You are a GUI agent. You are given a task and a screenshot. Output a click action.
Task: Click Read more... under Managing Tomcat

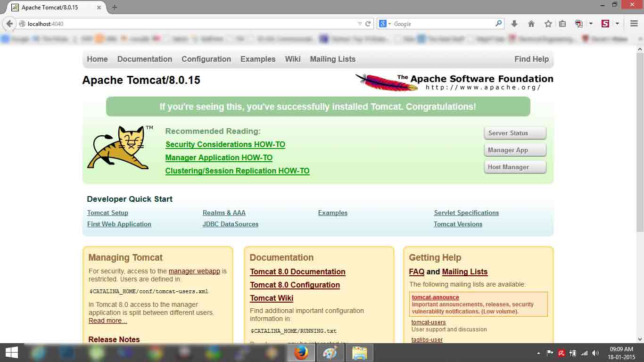click(107, 321)
